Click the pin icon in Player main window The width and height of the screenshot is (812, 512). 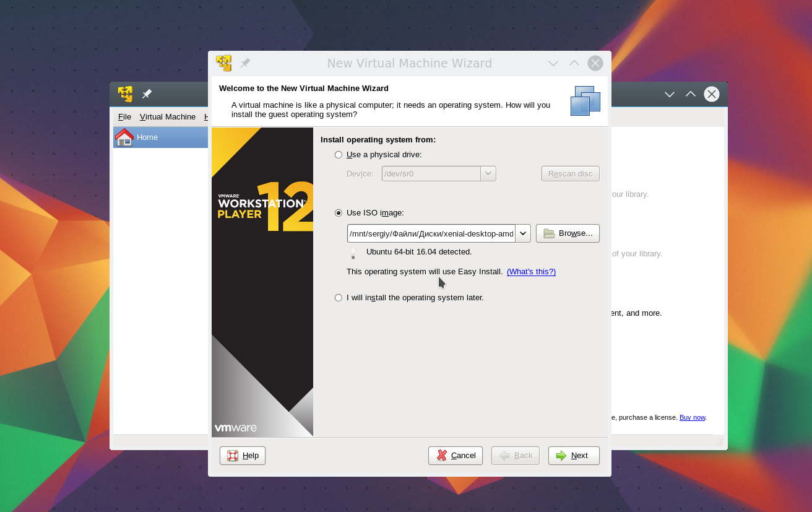(147, 94)
